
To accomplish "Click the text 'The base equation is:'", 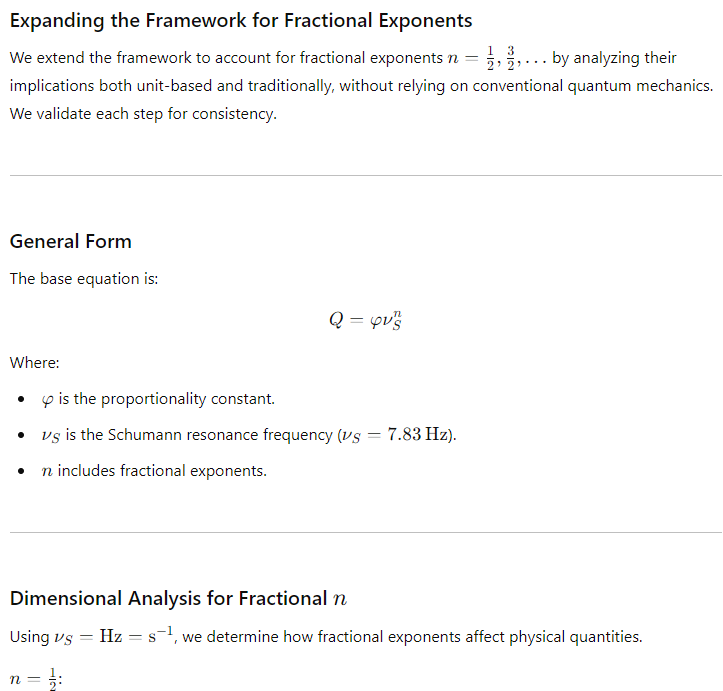I will [84, 279].
